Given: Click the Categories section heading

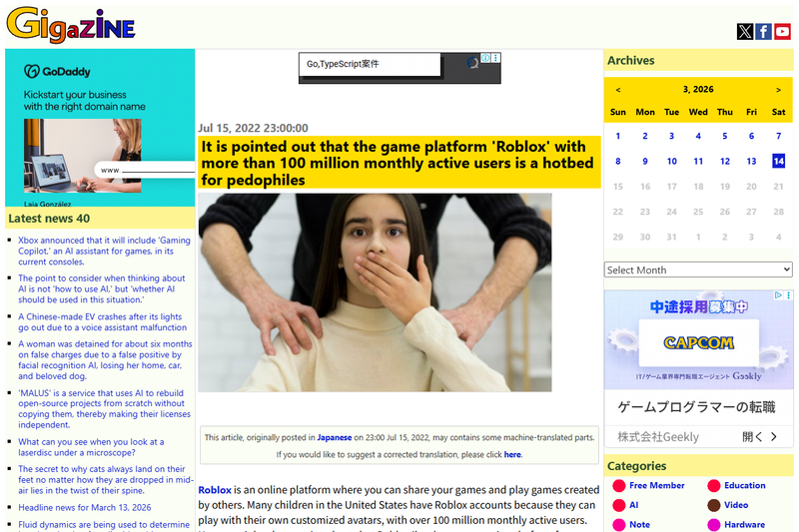Looking at the screenshot, I should (637, 466).
